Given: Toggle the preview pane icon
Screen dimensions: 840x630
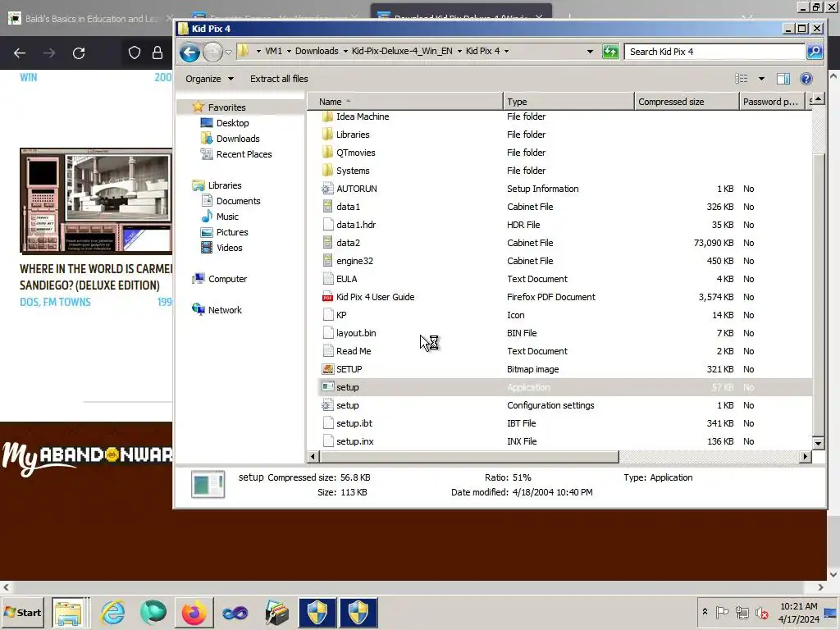Looking at the screenshot, I should [783, 79].
